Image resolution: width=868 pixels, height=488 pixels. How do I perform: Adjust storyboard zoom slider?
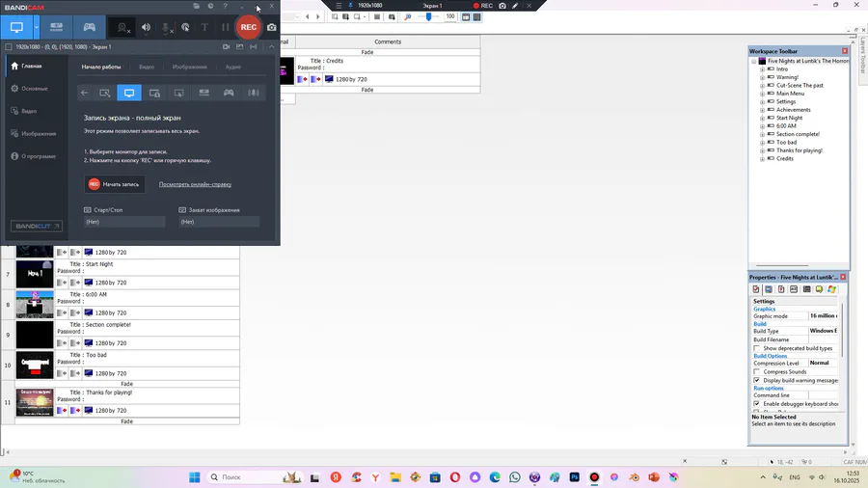[x=428, y=17]
